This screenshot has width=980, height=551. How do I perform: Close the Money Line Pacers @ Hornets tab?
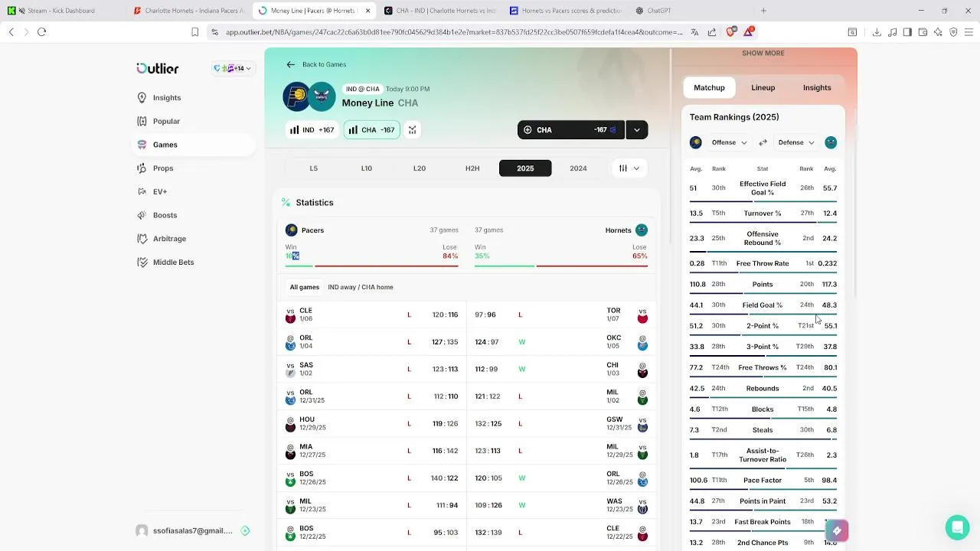pos(367,11)
